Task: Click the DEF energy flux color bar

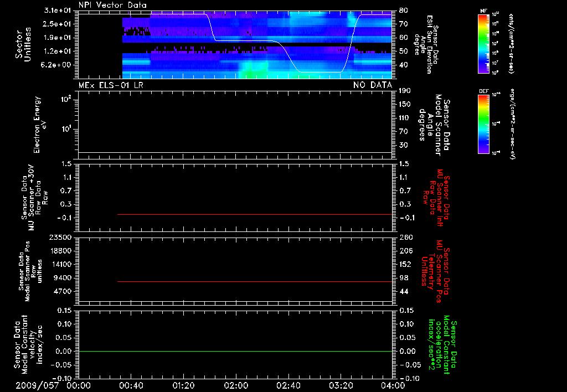Action: pos(483,124)
